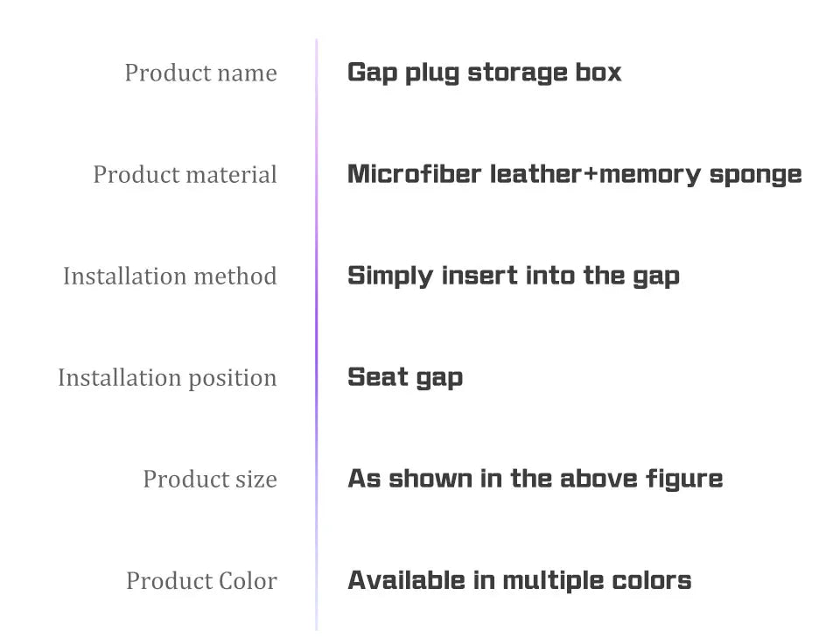
Task: Click the word 'Seat' in position row
Action: pos(378,377)
